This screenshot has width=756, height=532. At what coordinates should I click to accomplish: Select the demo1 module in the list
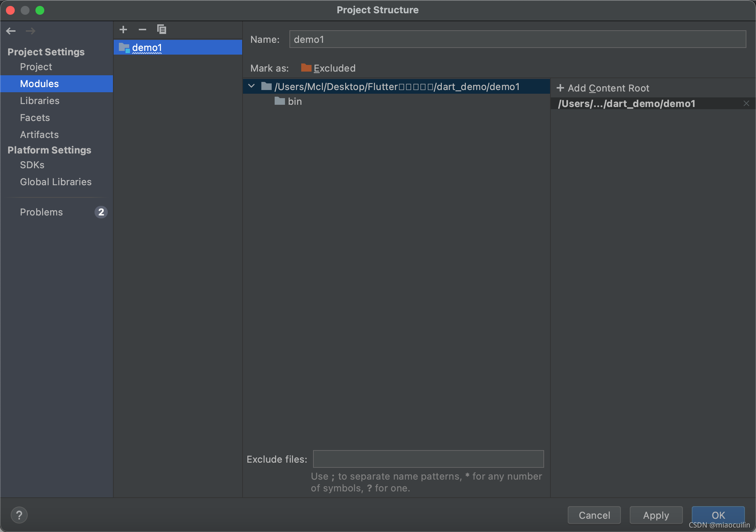point(147,48)
